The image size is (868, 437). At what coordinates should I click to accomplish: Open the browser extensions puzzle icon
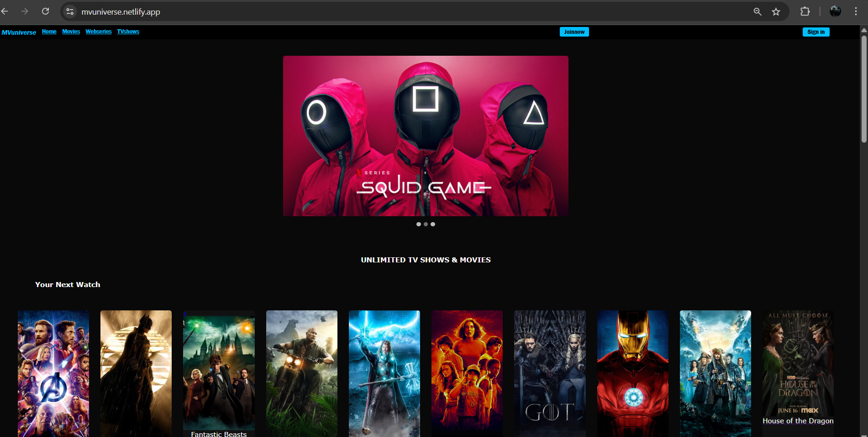(805, 11)
